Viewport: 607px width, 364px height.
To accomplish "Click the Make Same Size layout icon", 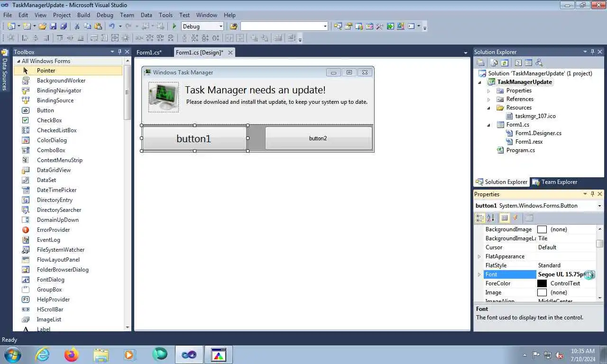I will coord(115,38).
